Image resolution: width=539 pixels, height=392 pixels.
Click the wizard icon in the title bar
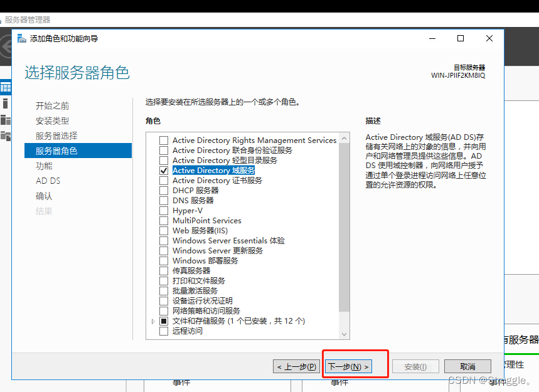tap(22, 38)
